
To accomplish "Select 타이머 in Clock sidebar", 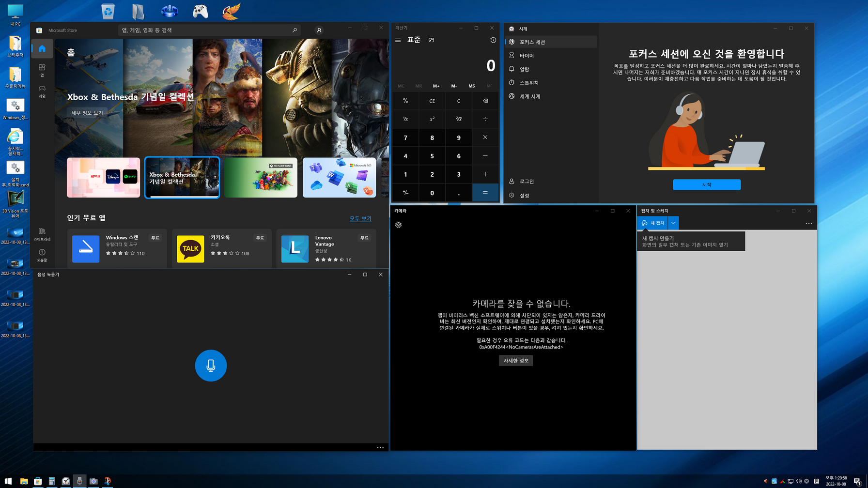I will pyautogui.click(x=551, y=56).
